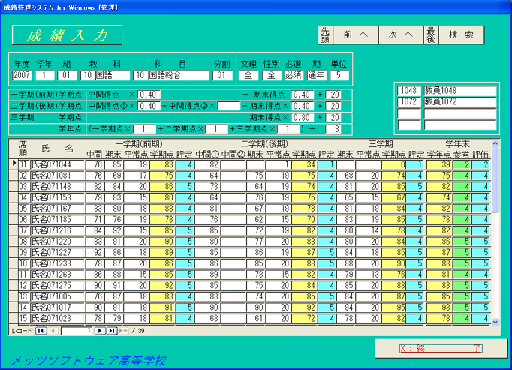Click the 性別 field
This screenshot has height=370, width=512.
click(x=271, y=75)
